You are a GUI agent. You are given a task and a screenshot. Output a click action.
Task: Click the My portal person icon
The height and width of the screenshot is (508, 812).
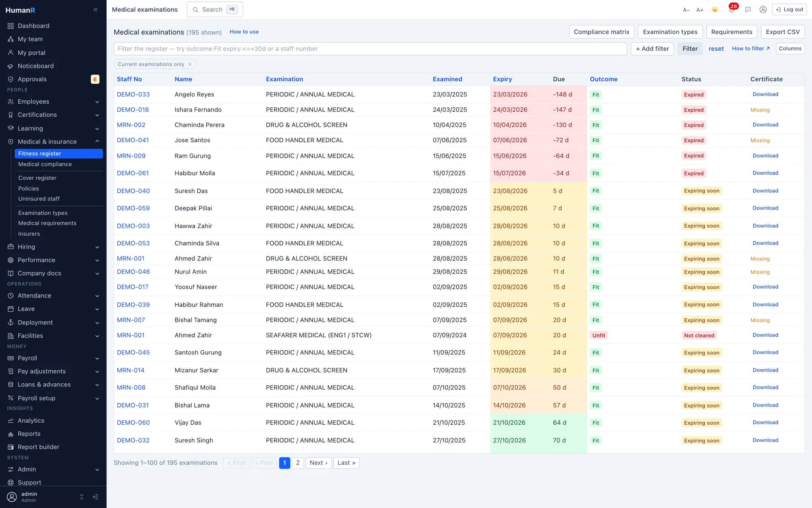[x=11, y=52]
